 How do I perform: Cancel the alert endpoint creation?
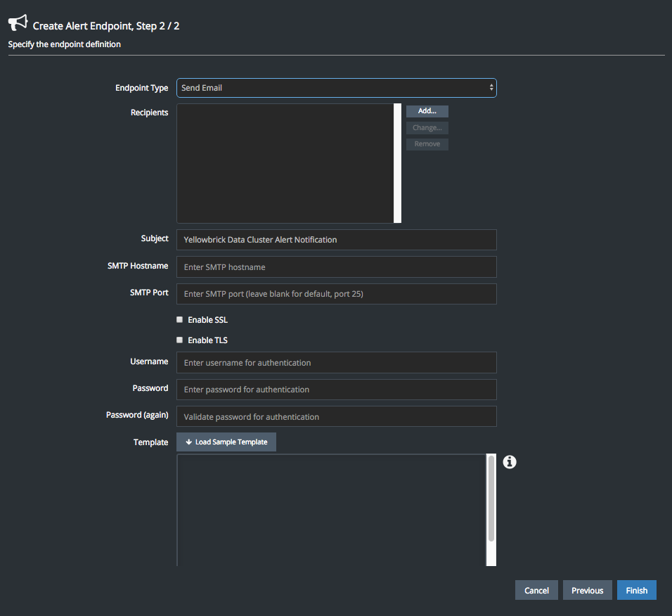click(536, 590)
